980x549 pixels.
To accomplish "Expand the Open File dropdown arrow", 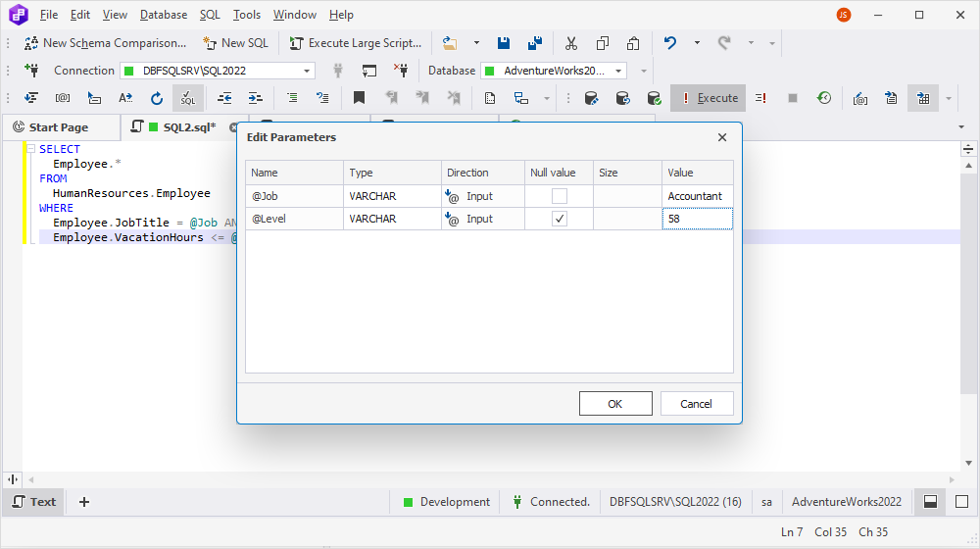I will pos(476,43).
